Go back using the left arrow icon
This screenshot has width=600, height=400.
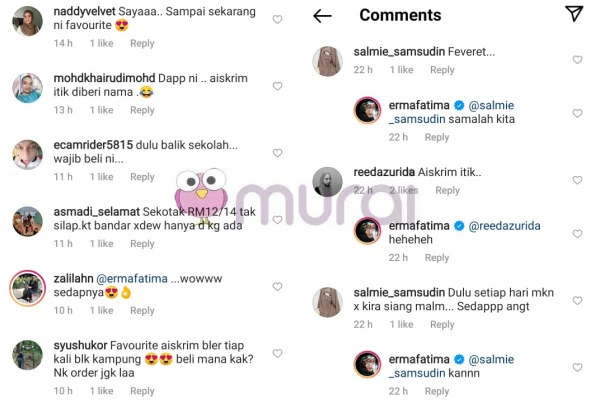pyautogui.click(x=322, y=16)
